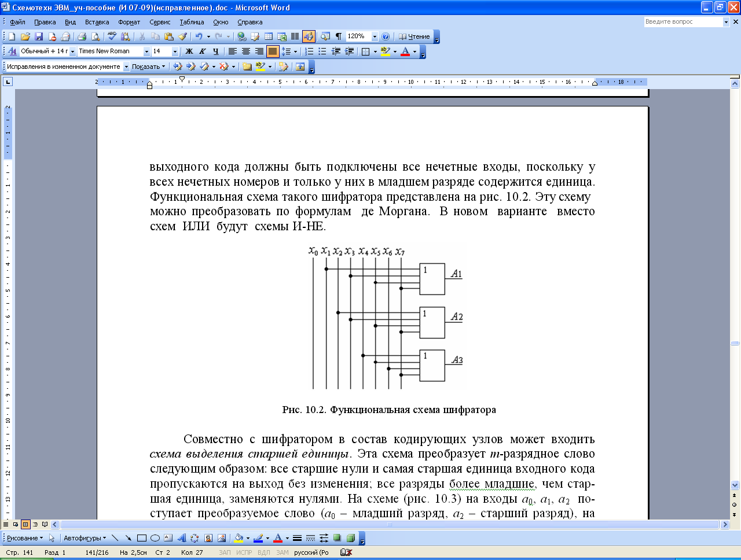Open the style dropdown showing Обычный + 14
This screenshot has height=560, width=741.
coord(72,51)
